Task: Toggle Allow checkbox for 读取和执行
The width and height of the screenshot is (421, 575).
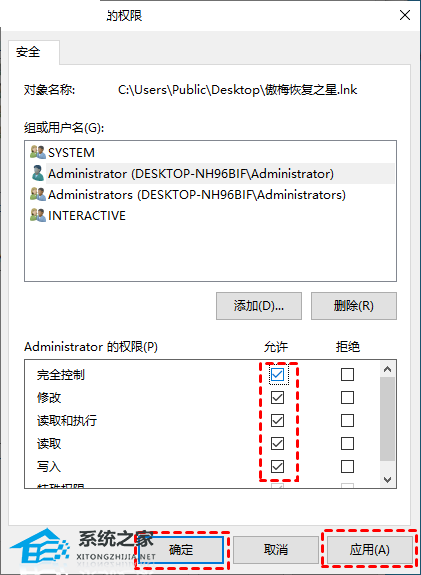Action: (277, 421)
